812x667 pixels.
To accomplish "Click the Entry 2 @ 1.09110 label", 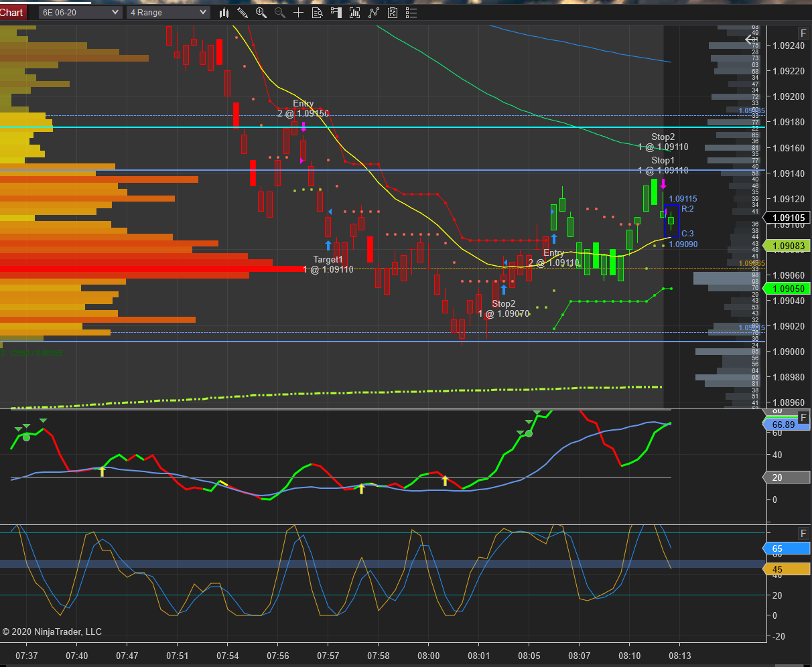I will [x=553, y=258].
